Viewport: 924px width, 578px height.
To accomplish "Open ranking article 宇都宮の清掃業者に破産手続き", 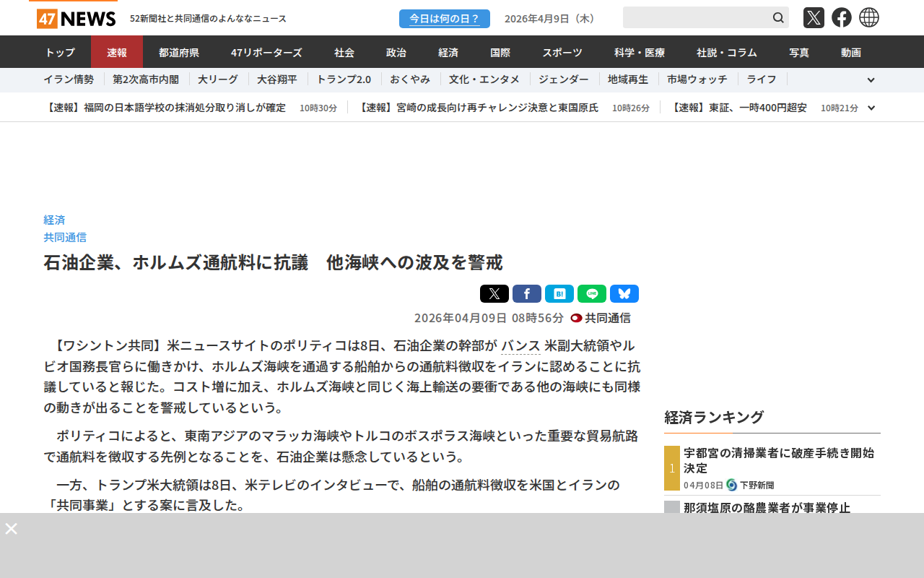I will point(779,460).
